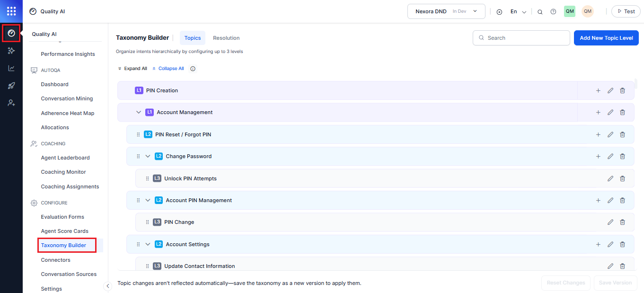Delete the PIN Creation topic
The width and height of the screenshot is (644, 293).
tap(622, 90)
